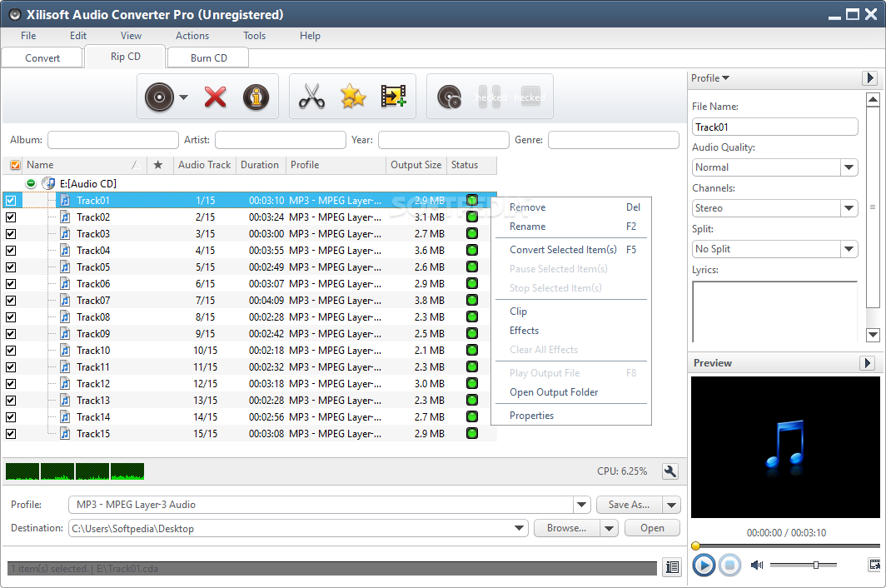The height and width of the screenshot is (588, 886).
Task: Uncheck the Track04 checkbox
Action: pos(11,251)
